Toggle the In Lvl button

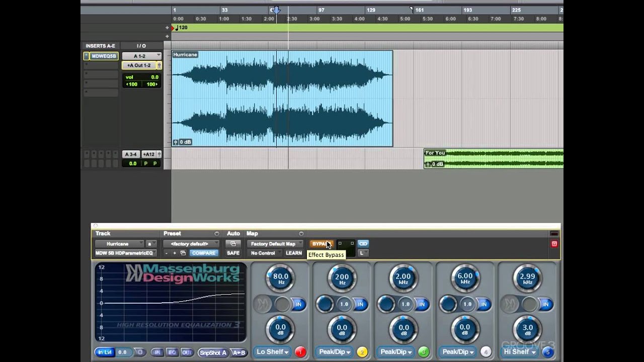(x=105, y=352)
